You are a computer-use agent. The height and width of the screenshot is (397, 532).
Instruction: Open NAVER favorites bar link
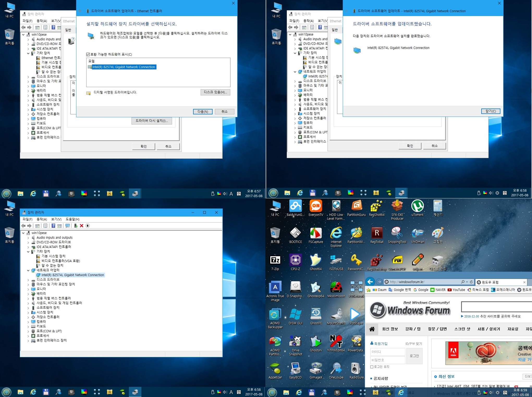click(x=438, y=290)
